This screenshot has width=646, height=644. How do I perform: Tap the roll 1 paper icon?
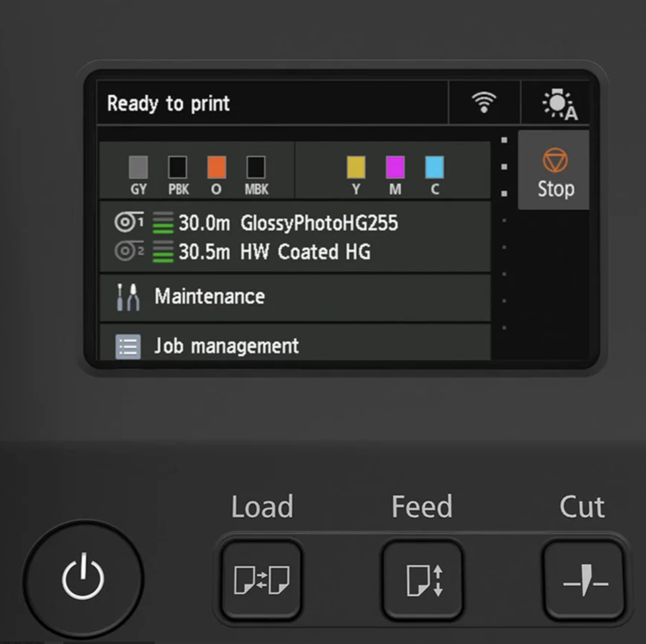point(129,222)
